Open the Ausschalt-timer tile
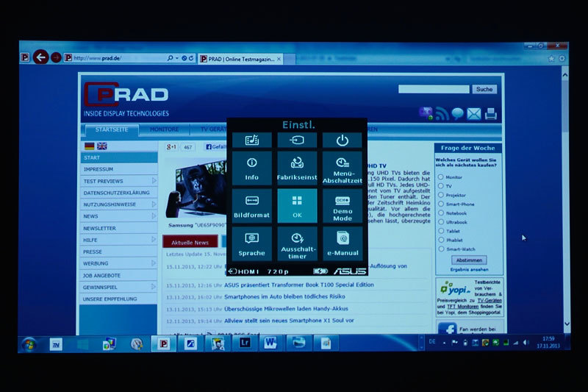Viewport: 588px width, 392px height. tap(297, 243)
